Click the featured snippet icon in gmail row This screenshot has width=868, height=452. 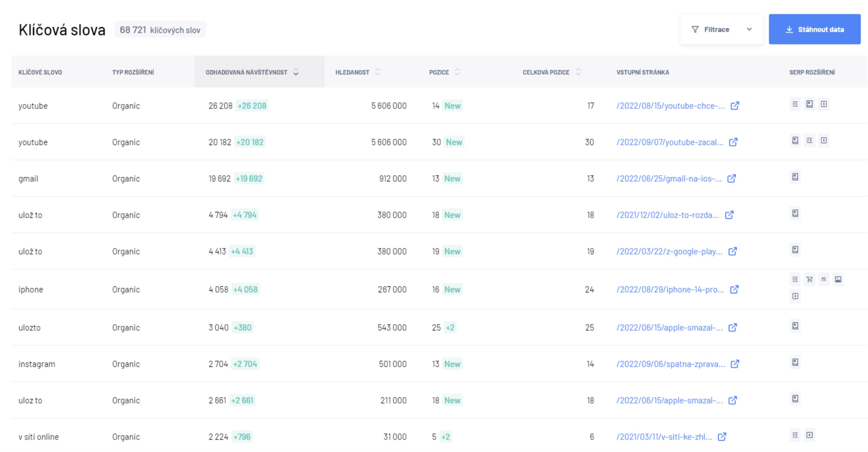click(x=795, y=177)
